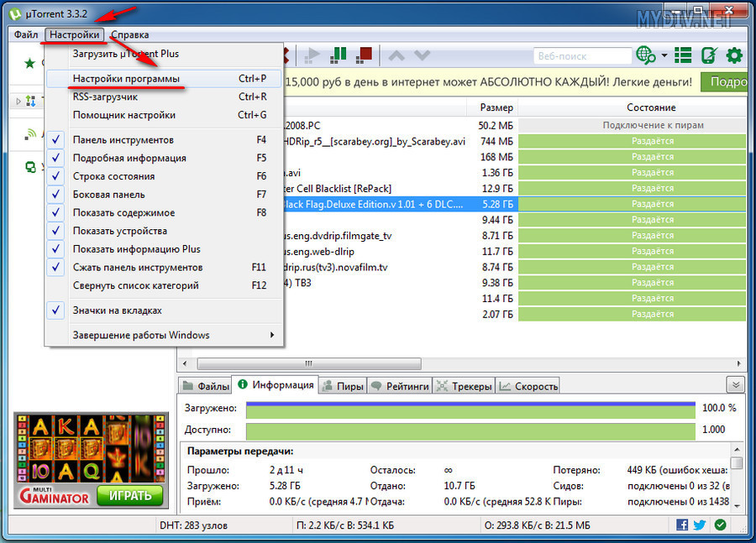Open the Файл menu
This screenshot has width=756, height=543.
point(26,34)
